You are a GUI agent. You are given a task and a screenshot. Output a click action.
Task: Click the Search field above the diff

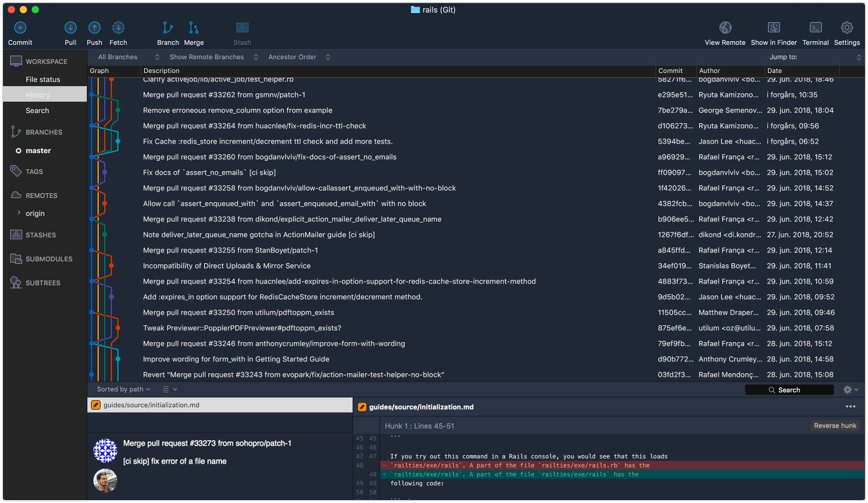point(790,390)
